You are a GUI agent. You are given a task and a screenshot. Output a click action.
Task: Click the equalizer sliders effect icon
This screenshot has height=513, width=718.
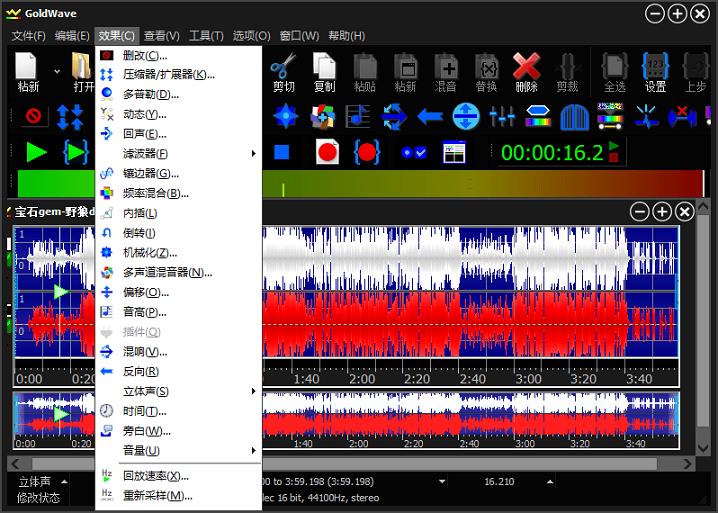[x=502, y=117]
